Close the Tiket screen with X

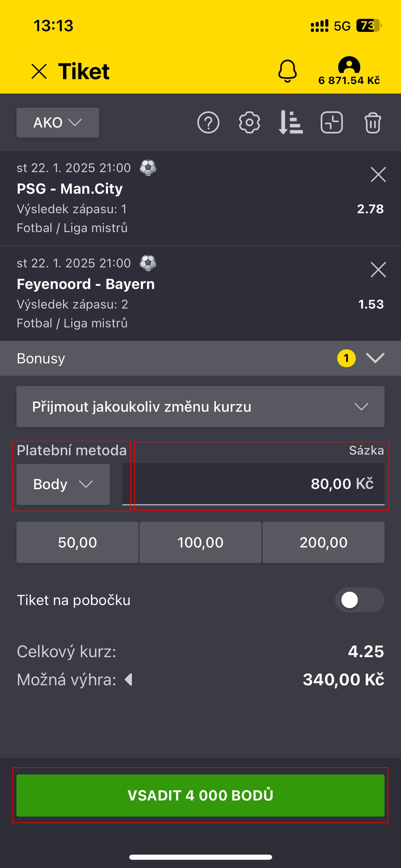[x=39, y=72]
